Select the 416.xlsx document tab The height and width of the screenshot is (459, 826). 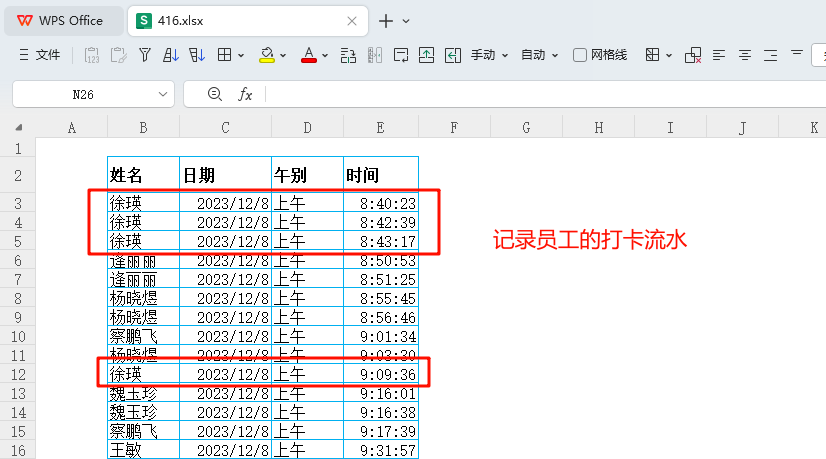coord(248,21)
